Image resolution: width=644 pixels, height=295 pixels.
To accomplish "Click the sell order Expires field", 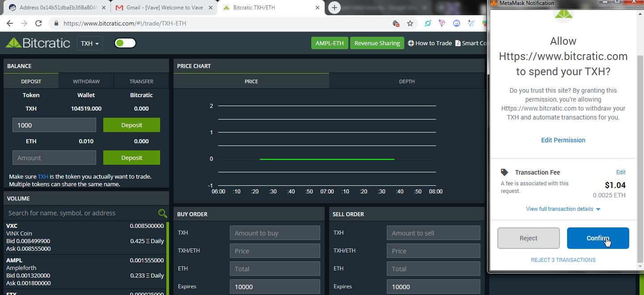I will pyautogui.click(x=433, y=286).
